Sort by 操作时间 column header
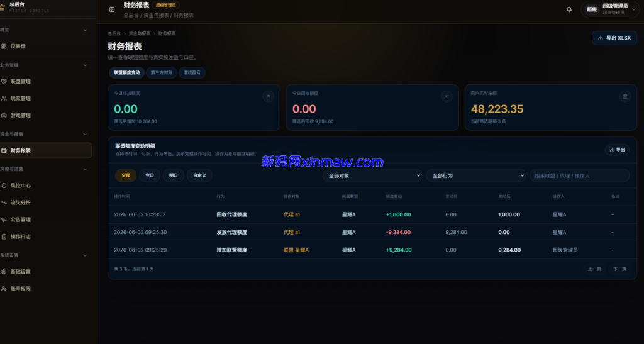Viewport: 644px width, 344px height. pos(121,197)
